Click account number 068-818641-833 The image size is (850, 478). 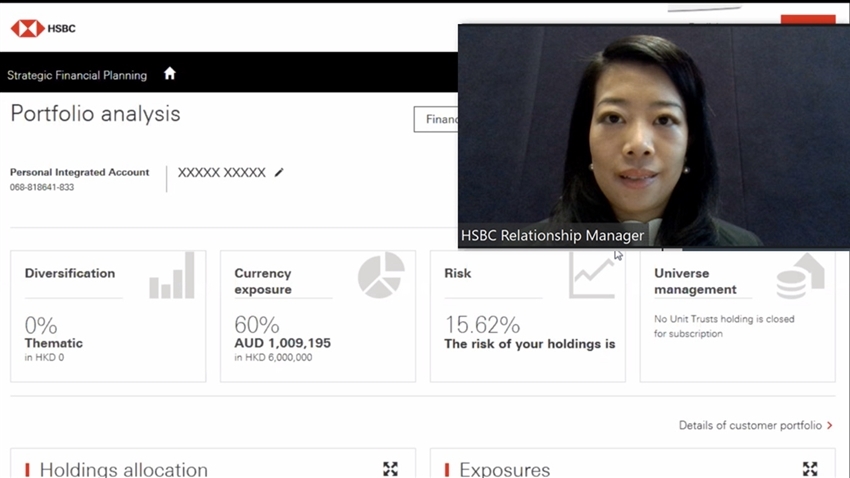tap(42, 187)
